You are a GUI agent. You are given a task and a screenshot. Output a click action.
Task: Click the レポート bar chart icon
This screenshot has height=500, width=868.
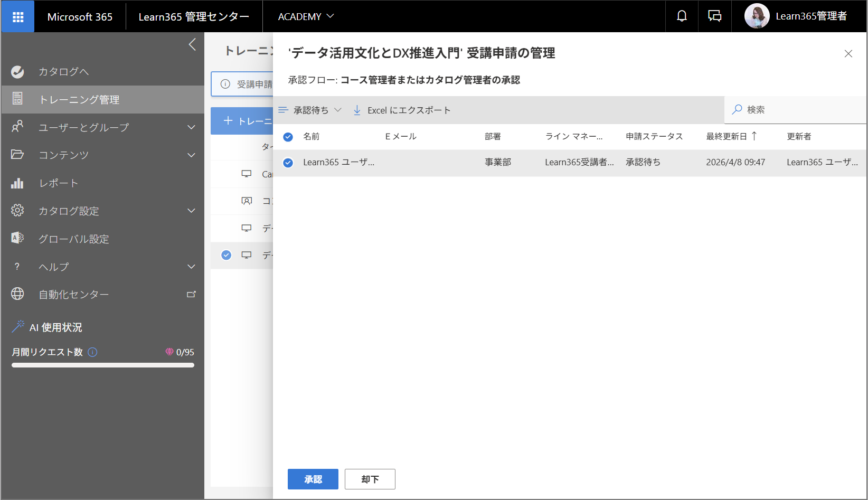(17, 183)
